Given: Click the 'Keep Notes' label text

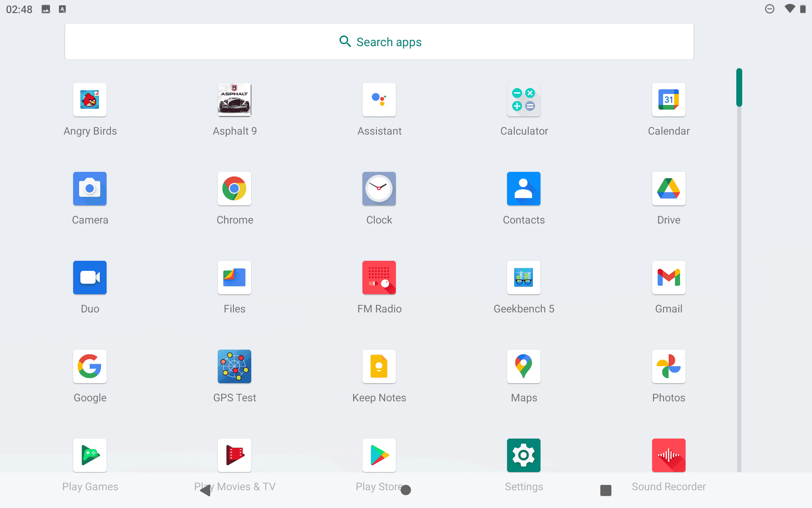Looking at the screenshot, I should click(379, 398).
